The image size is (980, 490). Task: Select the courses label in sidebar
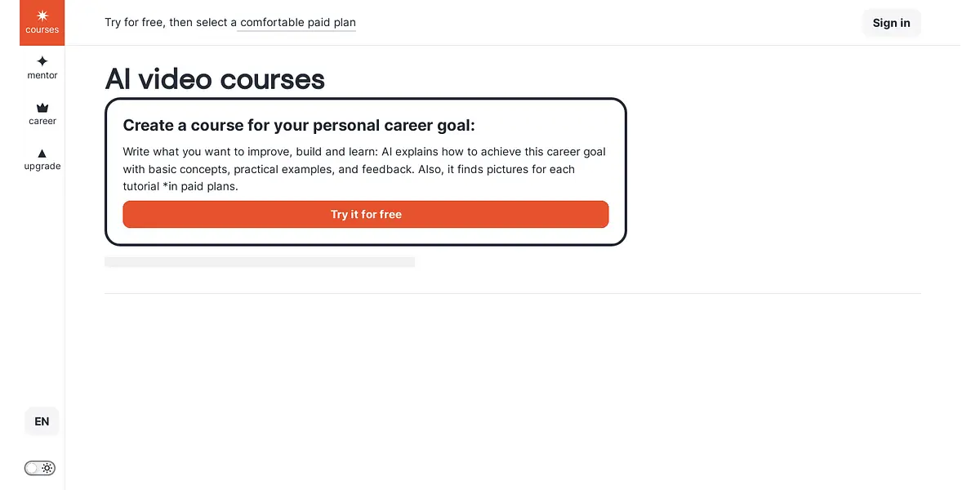(x=42, y=30)
